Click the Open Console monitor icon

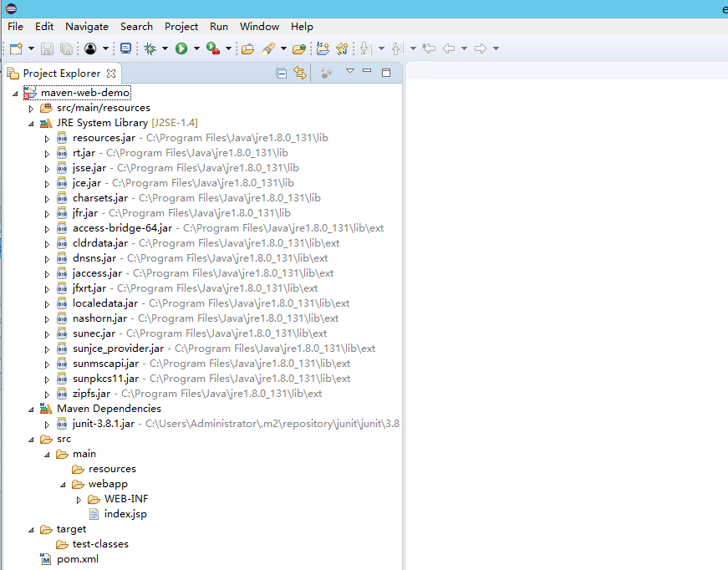[125, 48]
